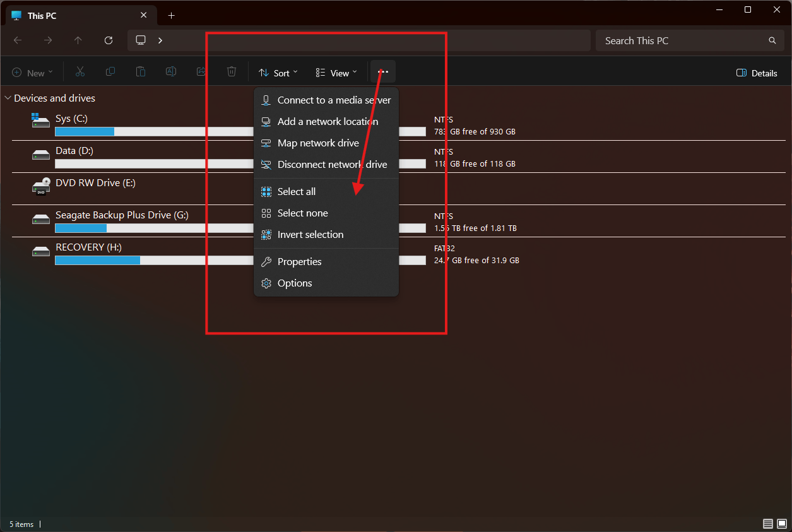
Task: Close the This PC tab
Action: (144, 16)
